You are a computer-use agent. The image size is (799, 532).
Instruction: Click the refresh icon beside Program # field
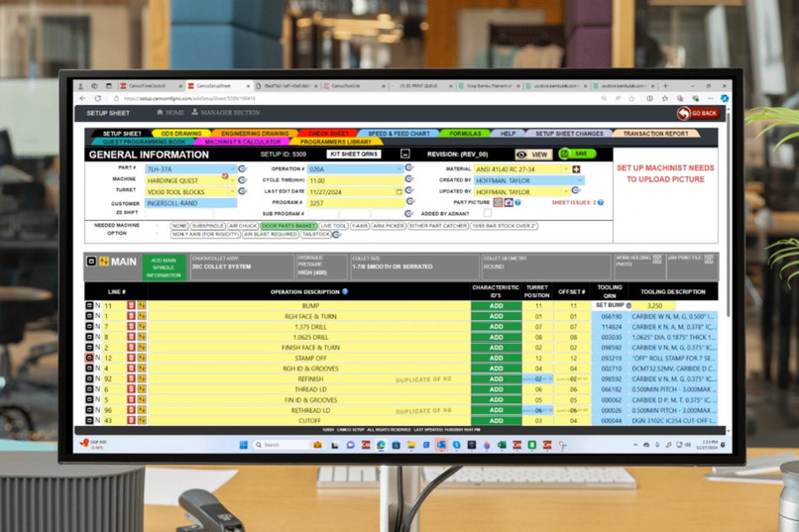(410, 201)
